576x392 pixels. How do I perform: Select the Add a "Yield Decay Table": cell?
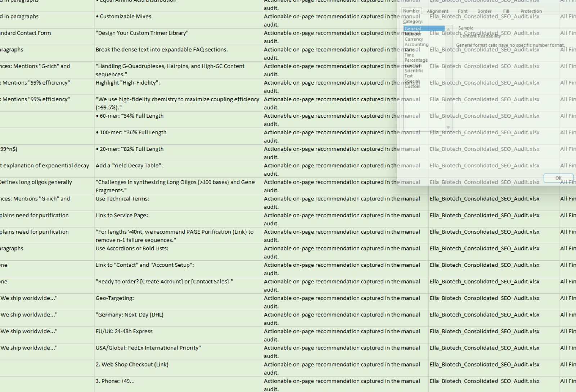(x=179, y=170)
